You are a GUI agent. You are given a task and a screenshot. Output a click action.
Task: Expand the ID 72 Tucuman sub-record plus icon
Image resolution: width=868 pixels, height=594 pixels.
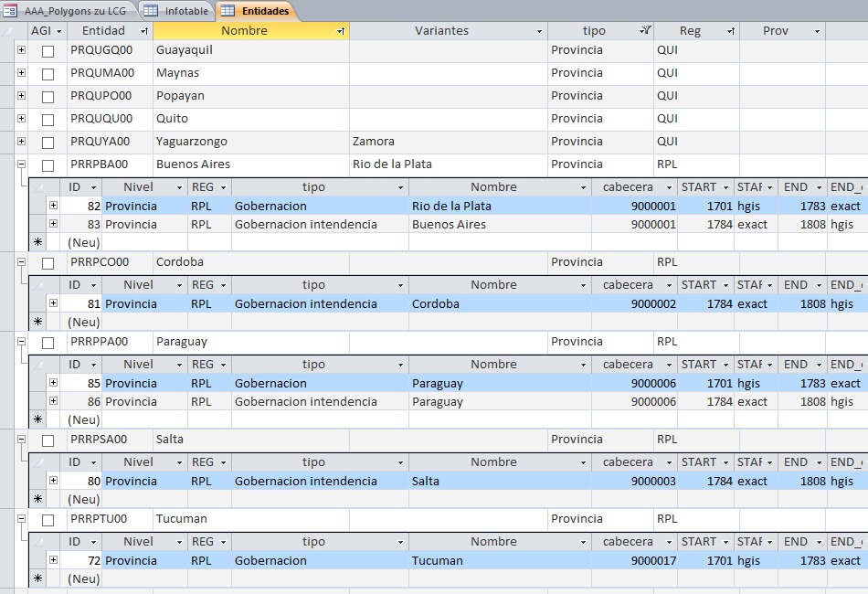tap(53, 560)
